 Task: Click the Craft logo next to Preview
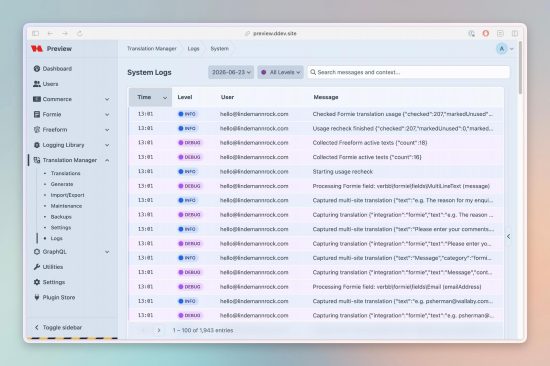click(36, 49)
